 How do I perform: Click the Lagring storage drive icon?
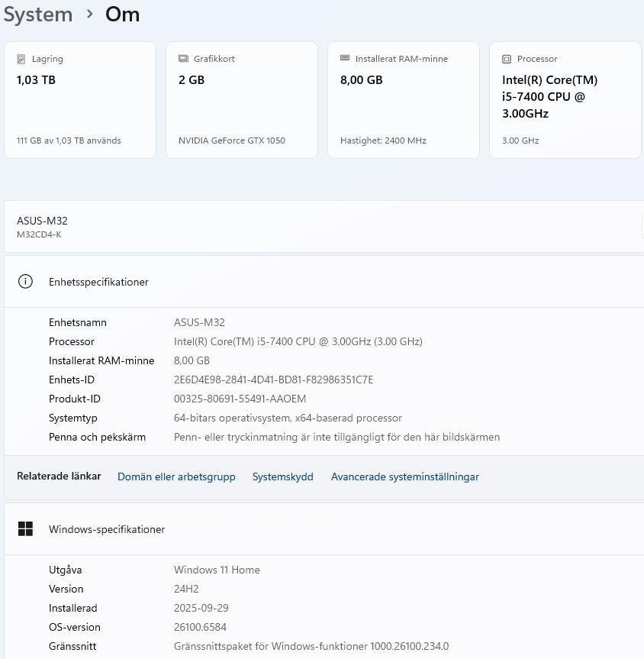(x=21, y=59)
